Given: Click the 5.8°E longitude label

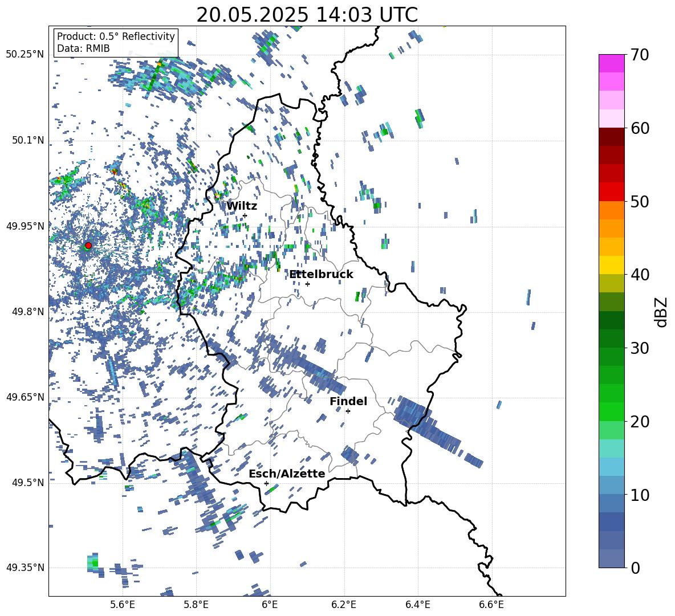Looking at the screenshot, I should click(x=196, y=605).
